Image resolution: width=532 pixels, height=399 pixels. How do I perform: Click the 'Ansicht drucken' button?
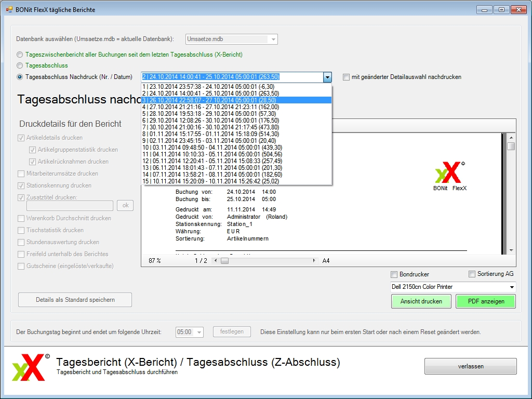(x=421, y=301)
